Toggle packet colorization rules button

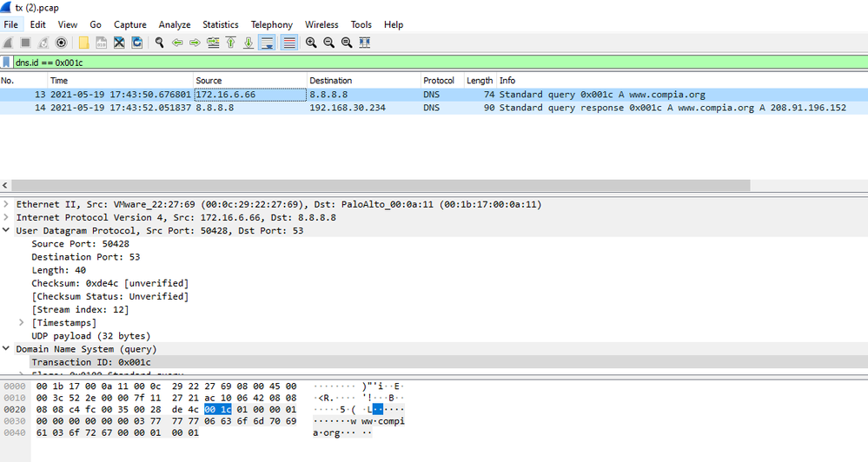pyautogui.click(x=289, y=43)
